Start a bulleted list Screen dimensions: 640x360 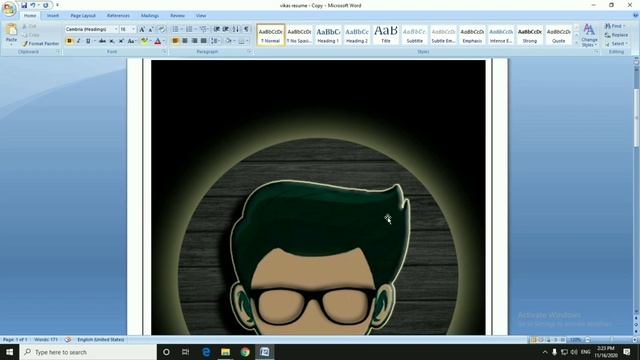click(x=176, y=29)
